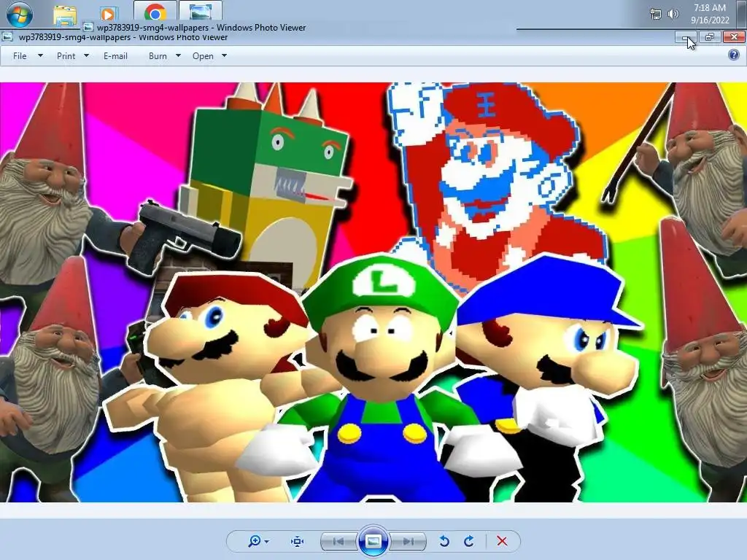Click the Photo Viewer title bar icon

[x=7, y=36]
